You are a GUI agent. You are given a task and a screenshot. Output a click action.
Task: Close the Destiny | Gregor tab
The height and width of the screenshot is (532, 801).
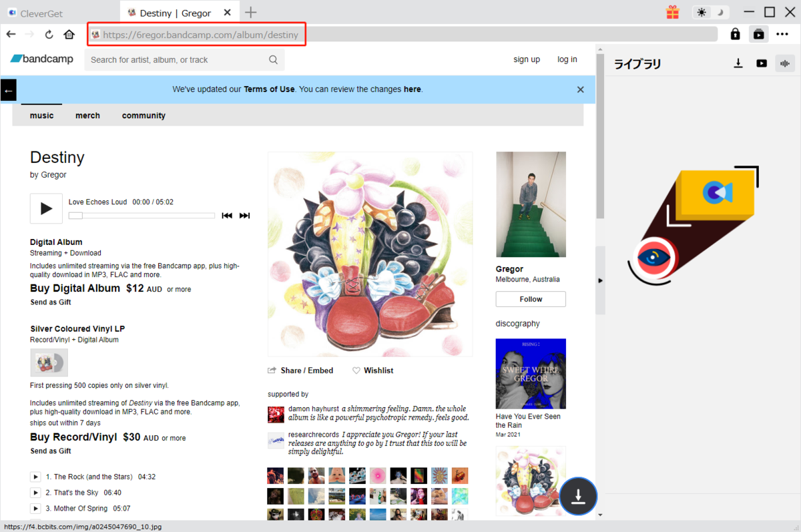[228, 13]
